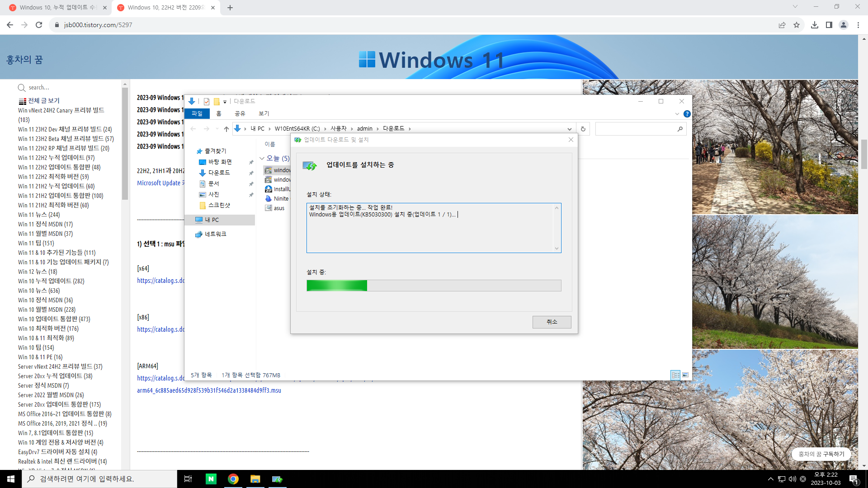Open Chrome tab search dropdown
868x488 pixels.
point(795,7)
